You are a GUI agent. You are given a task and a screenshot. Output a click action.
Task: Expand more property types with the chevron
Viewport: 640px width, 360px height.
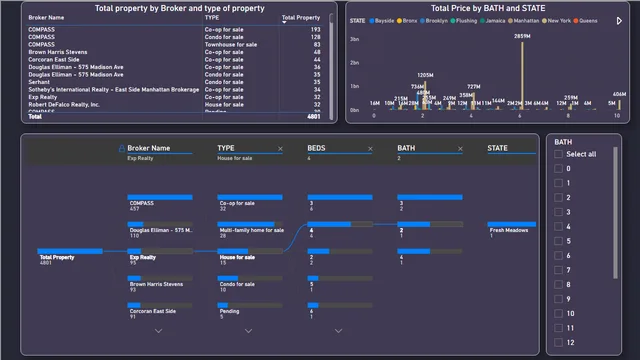(248, 331)
